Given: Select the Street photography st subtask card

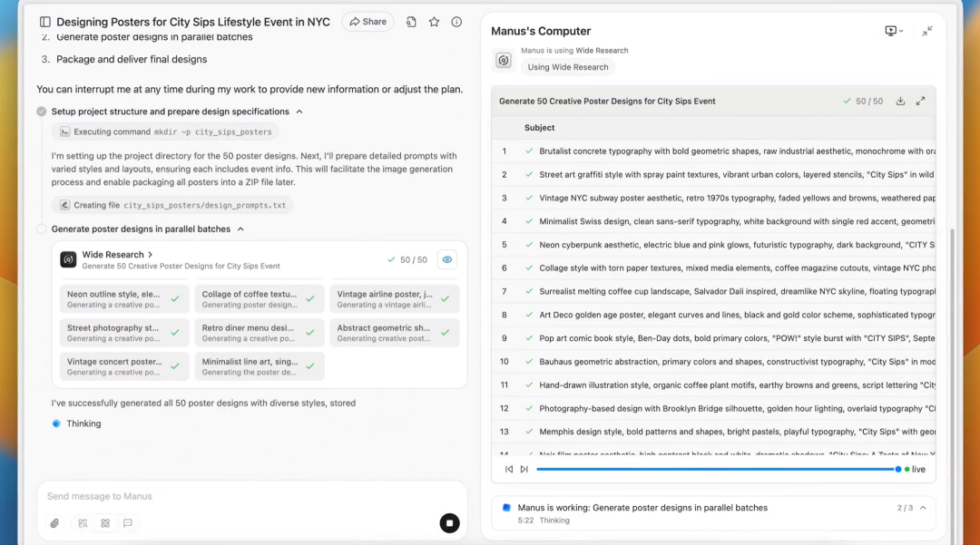Looking at the screenshot, I should pos(123,333).
